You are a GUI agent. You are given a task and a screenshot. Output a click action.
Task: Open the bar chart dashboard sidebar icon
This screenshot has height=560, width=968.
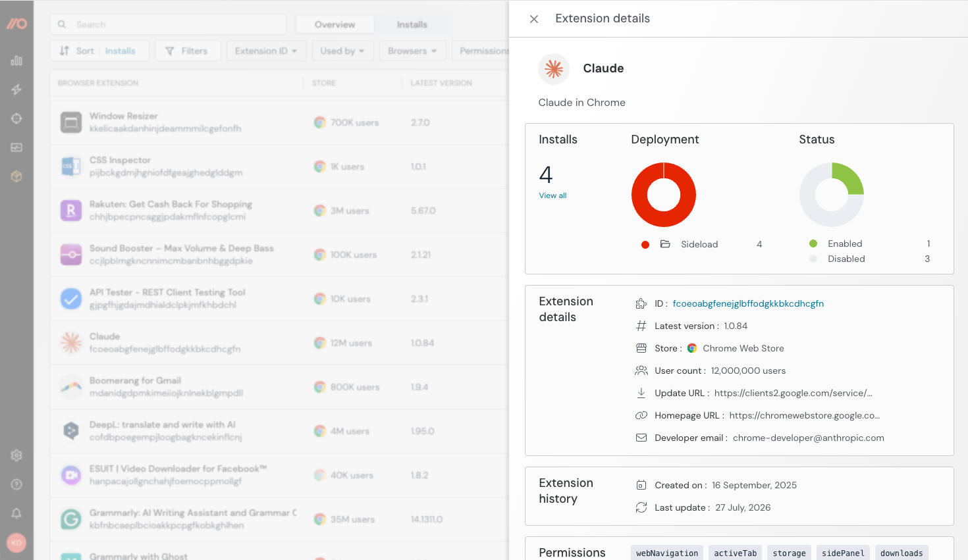pyautogui.click(x=16, y=61)
